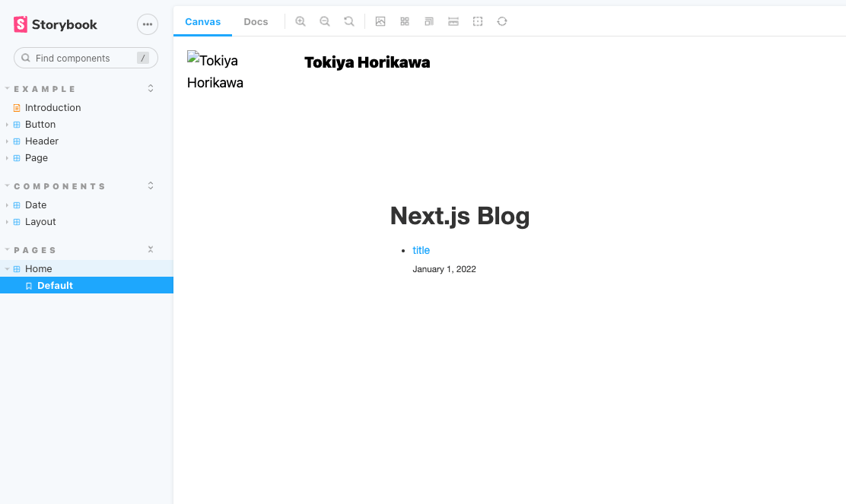Viewport: 846px width, 504px height.
Task: Open the ellipsis shortcuts menu button
Action: coord(148,24)
